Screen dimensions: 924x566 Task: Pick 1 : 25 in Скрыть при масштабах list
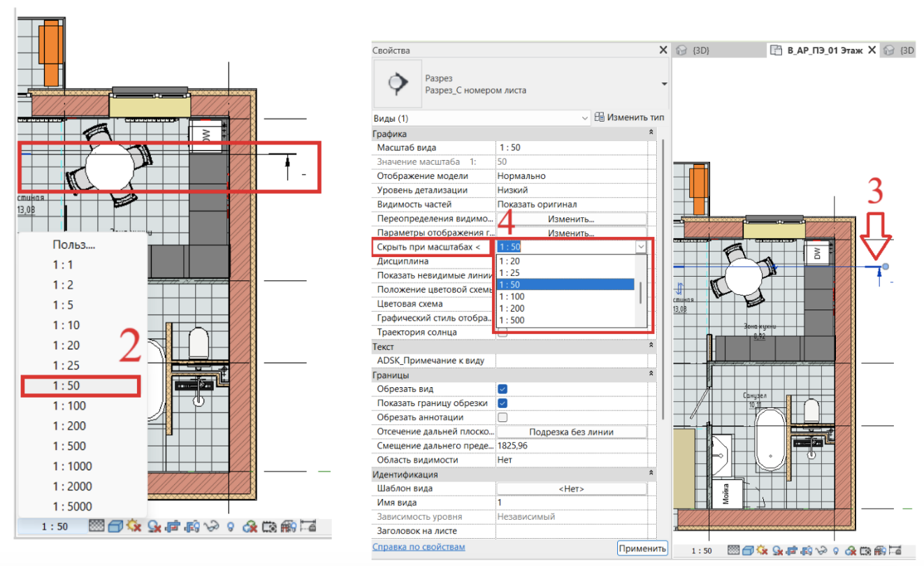pyautogui.click(x=565, y=273)
